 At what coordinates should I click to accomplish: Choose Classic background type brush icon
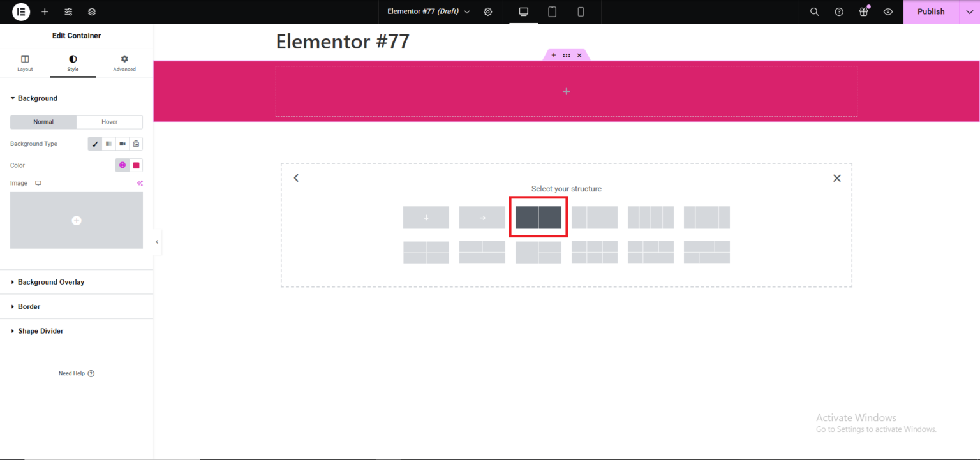point(95,144)
